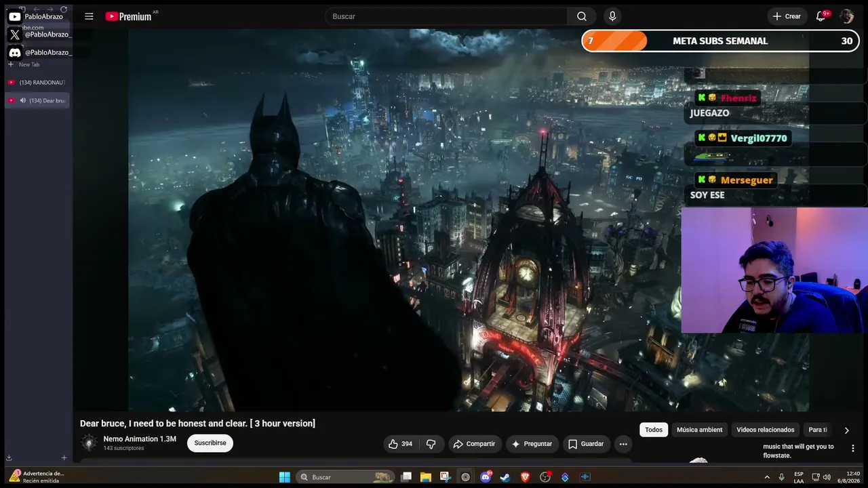Open browser downloads icon at sidebar bottom

point(9,457)
